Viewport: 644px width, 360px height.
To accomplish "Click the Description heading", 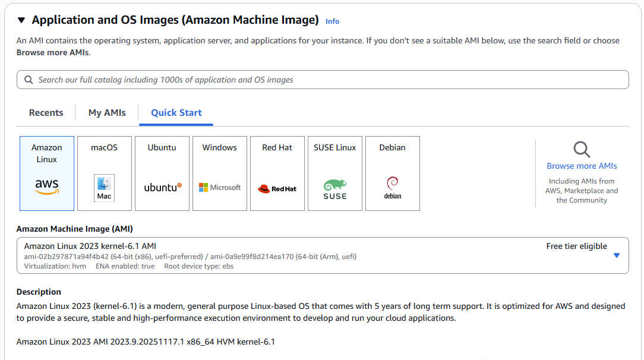I will pyautogui.click(x=39, y=292).
